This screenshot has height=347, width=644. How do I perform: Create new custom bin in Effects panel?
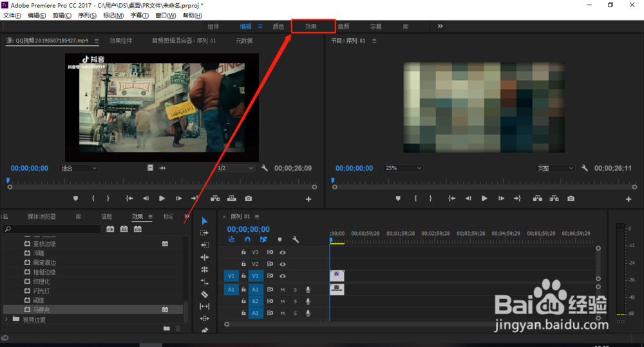tap(166, 328)
